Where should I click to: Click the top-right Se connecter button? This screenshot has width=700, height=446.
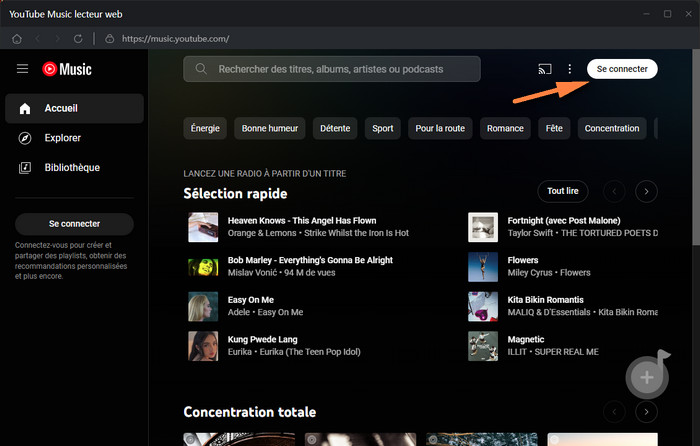tap(622, 69)
